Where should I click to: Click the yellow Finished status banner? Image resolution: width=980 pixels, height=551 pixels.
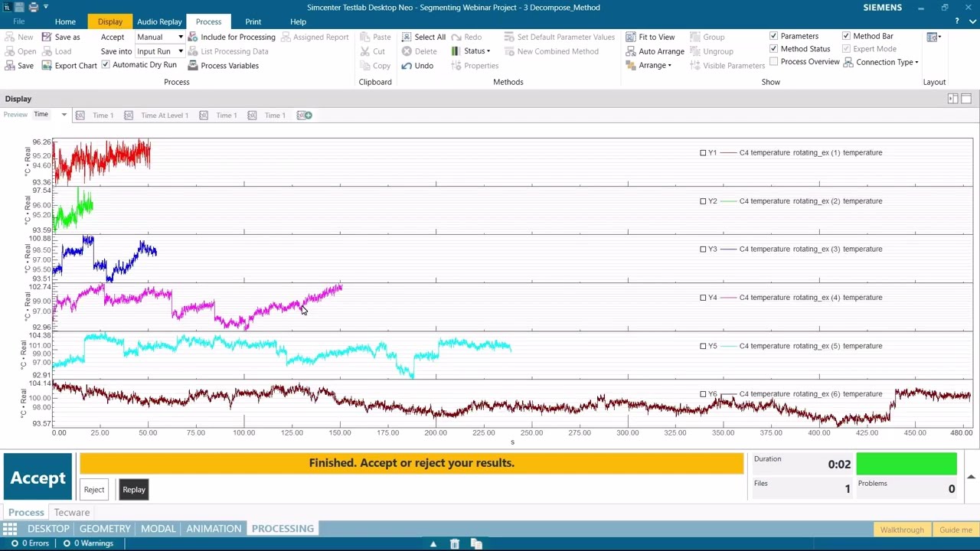(412, 463)
